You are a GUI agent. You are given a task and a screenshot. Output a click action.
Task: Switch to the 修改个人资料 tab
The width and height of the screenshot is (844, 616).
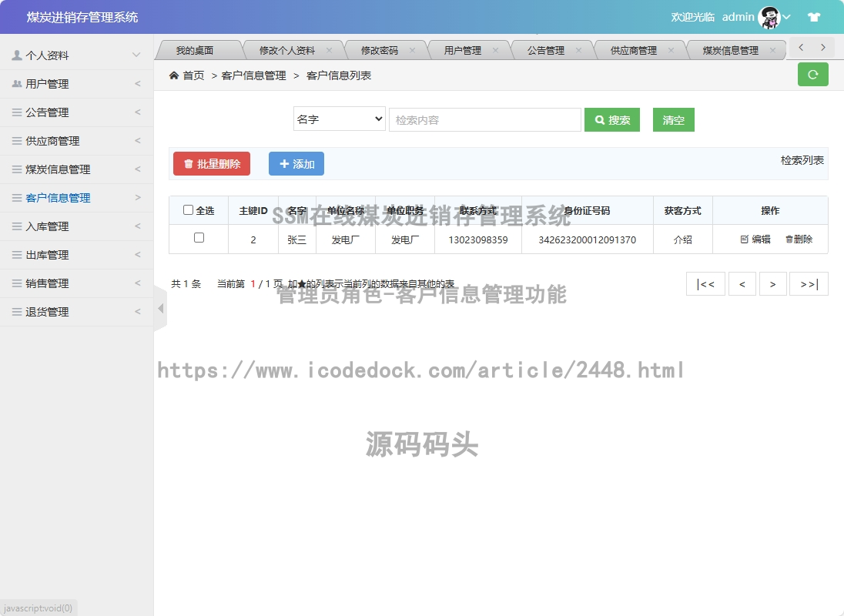(287, 50)
